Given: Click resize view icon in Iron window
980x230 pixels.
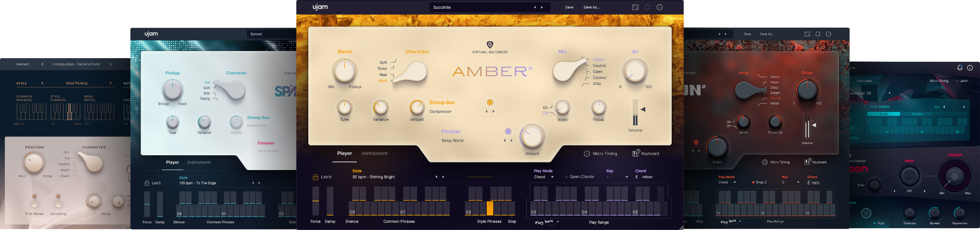Looking at the screenshot, I should 807,34.
